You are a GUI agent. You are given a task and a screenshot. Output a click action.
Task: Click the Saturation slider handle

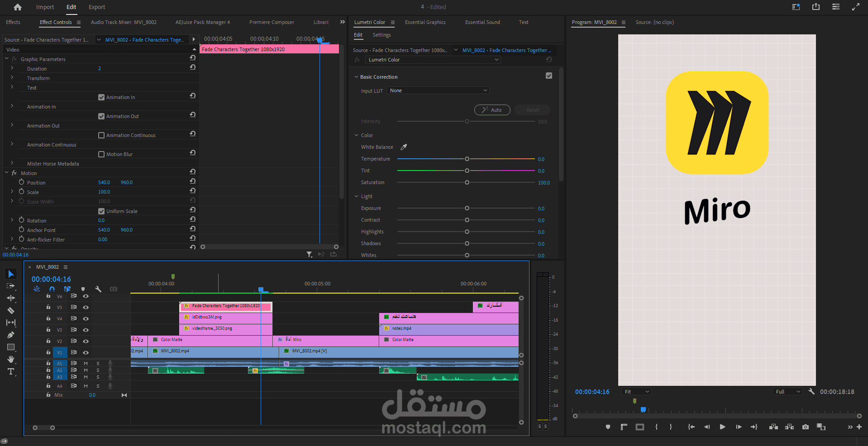pos(467,182)
